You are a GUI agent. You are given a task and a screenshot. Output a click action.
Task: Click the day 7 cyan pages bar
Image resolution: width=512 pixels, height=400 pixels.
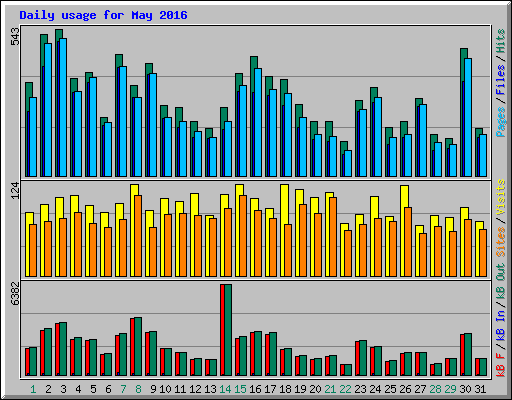pyautogui.click(x=123, y=121)
